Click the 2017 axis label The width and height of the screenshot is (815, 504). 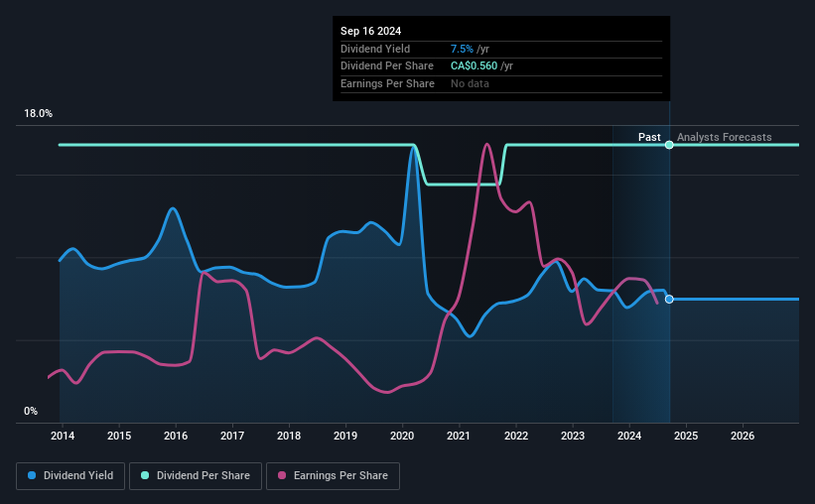click(232, 436)
